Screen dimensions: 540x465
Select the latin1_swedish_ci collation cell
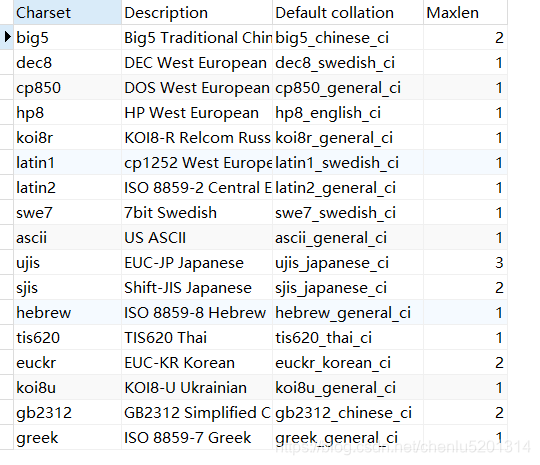[x=347, y=162]
